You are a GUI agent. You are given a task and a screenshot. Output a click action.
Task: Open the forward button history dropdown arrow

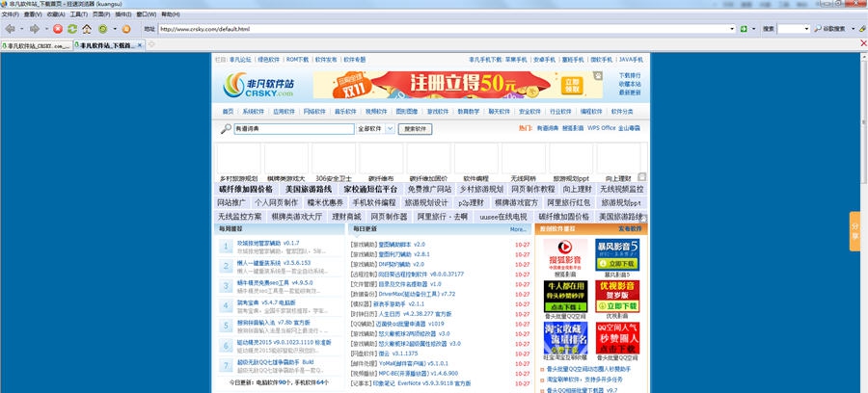click(46, 29)
